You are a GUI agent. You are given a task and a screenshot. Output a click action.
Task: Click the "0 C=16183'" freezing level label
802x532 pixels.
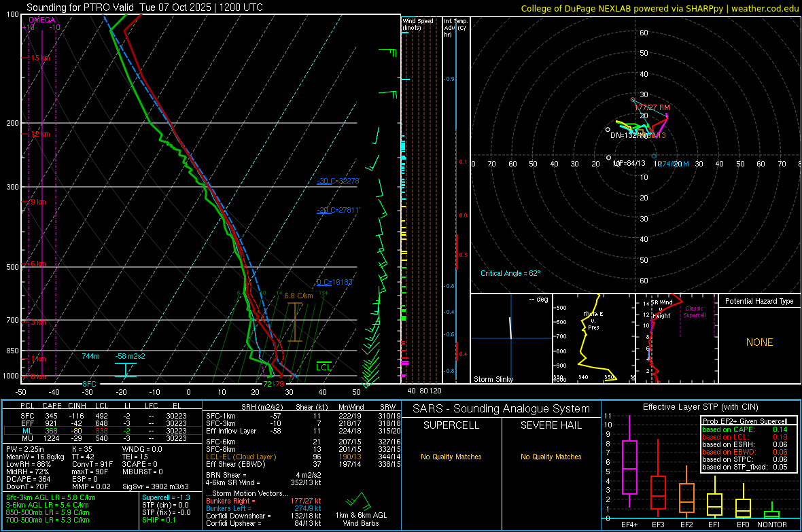tap(335, 282)
